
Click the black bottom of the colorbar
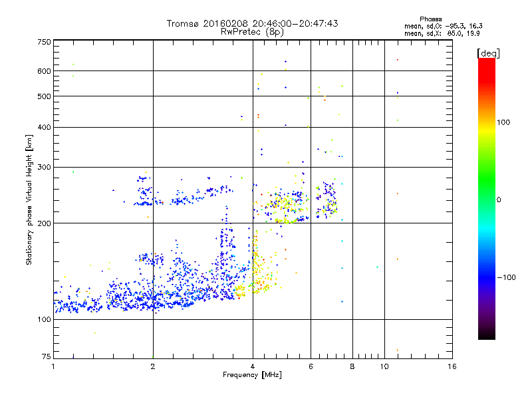487,335
